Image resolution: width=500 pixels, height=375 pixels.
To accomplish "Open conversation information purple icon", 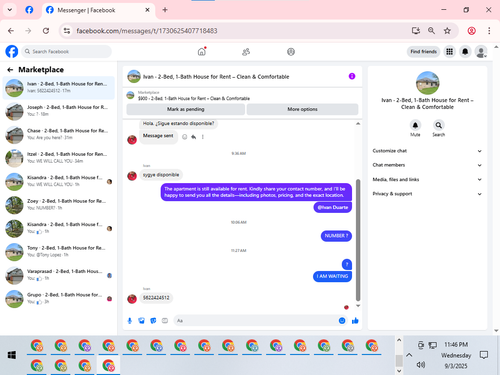I will pos(352,76).
